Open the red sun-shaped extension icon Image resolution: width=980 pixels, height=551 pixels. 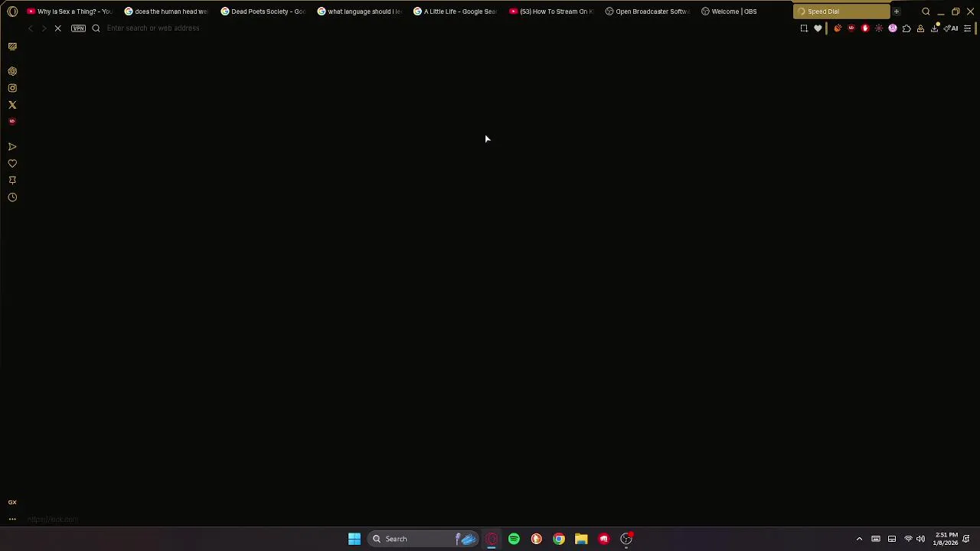tap(879, 28)
